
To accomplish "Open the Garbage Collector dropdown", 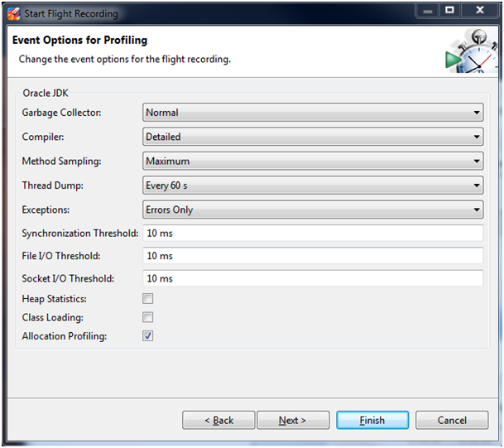I will pyautogui.click(x=313, y=113).
